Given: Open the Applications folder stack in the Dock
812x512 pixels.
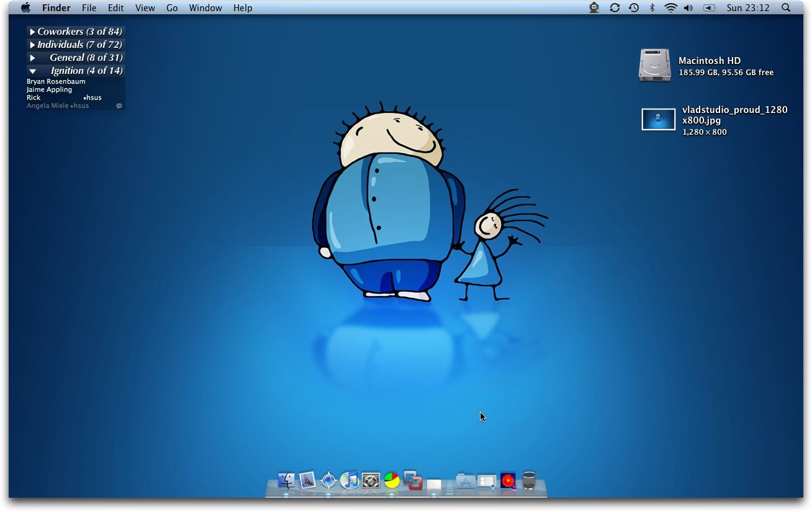Looking at the screenshot, I should [x=465, y=480].
